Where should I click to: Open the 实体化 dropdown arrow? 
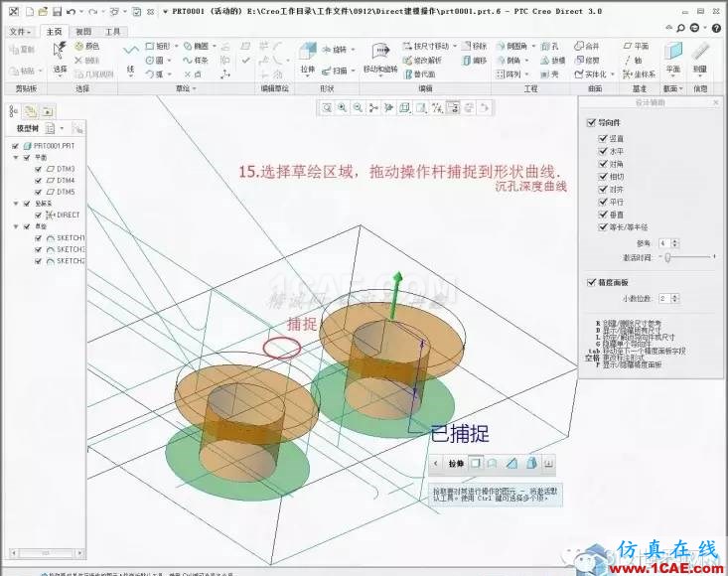tap(612, 74)
